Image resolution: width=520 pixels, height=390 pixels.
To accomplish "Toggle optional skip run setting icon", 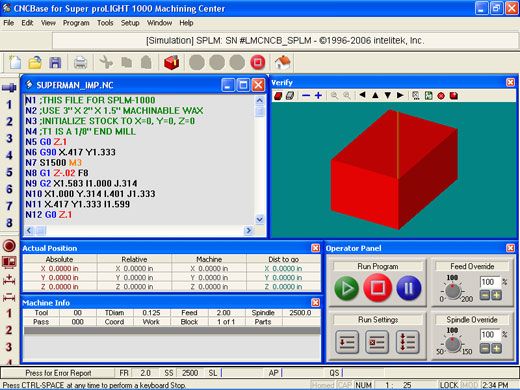I will 377,342.
